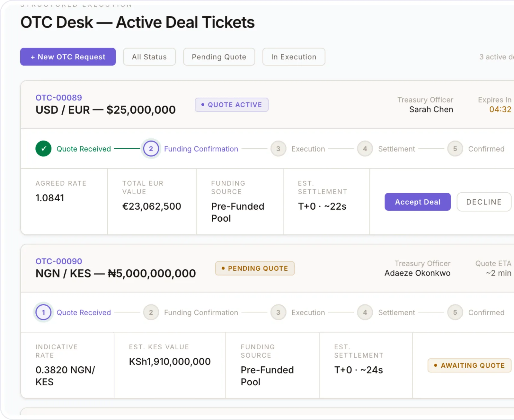Select step 1 circle on OTC-00090

pos(44,312)
